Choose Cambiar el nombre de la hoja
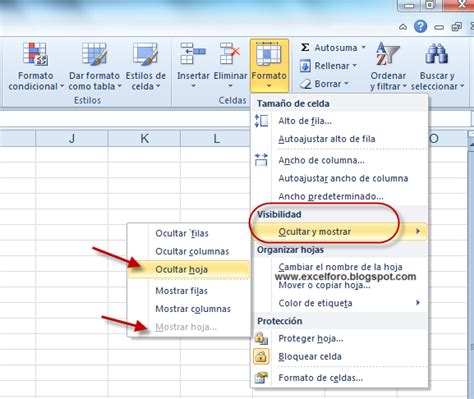Viewport: 474px width, 399px height. 339,267
